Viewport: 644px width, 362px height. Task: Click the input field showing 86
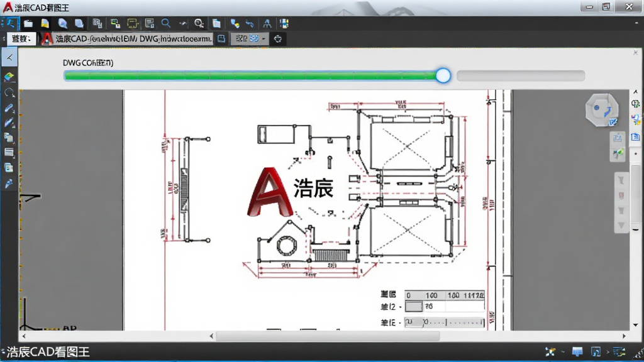point(454,307)
